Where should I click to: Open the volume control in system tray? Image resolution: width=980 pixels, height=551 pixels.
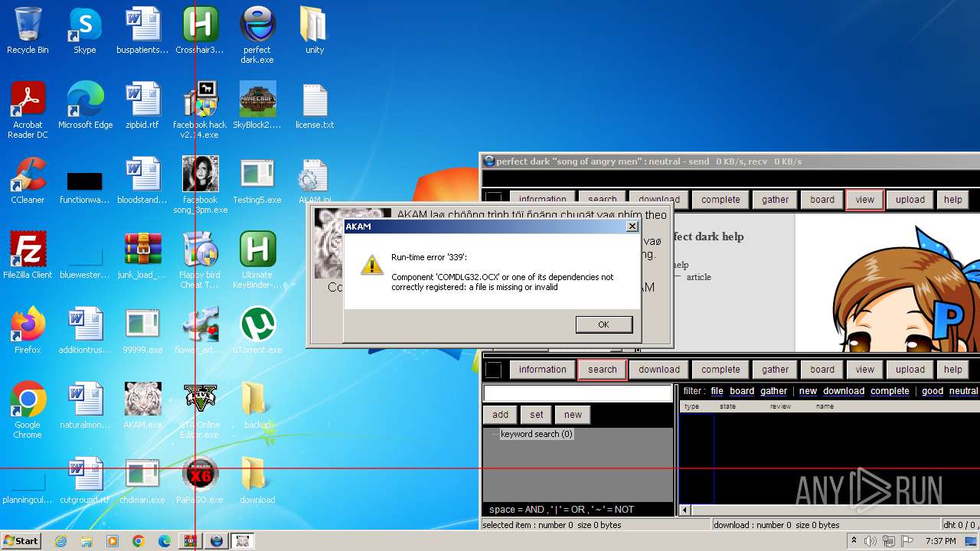871,541
